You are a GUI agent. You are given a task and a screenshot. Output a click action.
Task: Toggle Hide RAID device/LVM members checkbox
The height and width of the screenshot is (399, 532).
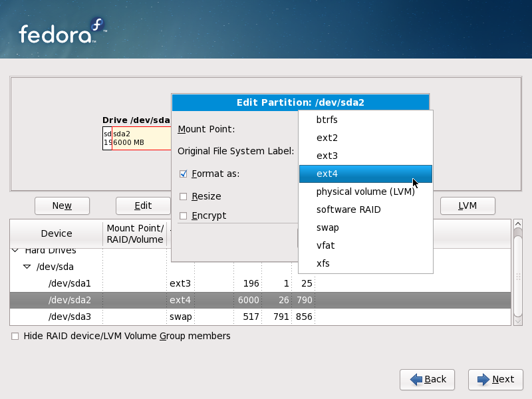point(15,336)
